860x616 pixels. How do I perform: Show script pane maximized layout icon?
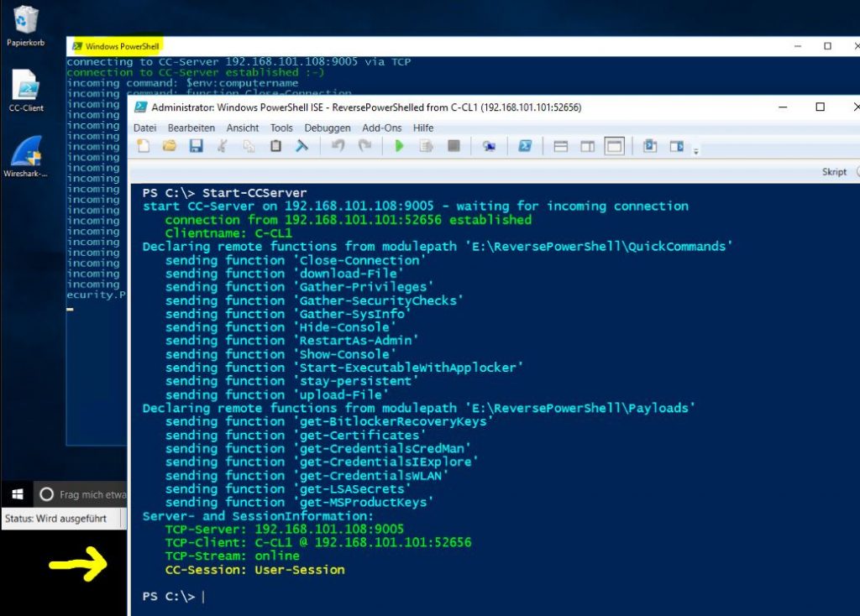(614, 146)
